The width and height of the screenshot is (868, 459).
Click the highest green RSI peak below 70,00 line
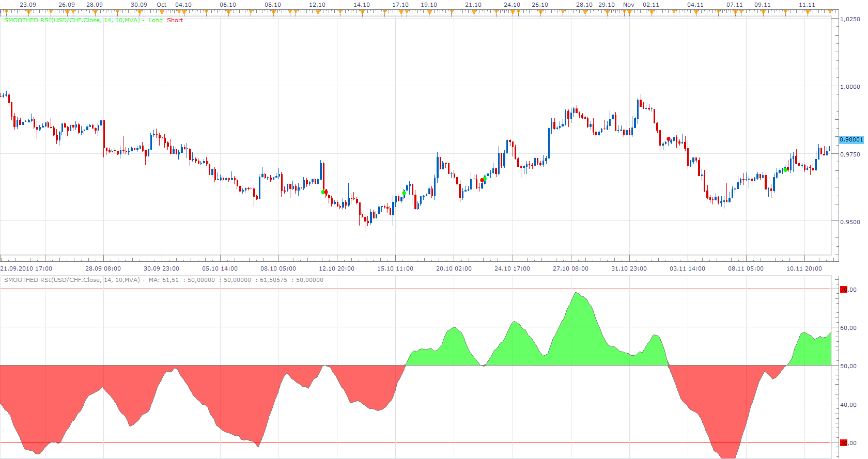click(577, 294)
